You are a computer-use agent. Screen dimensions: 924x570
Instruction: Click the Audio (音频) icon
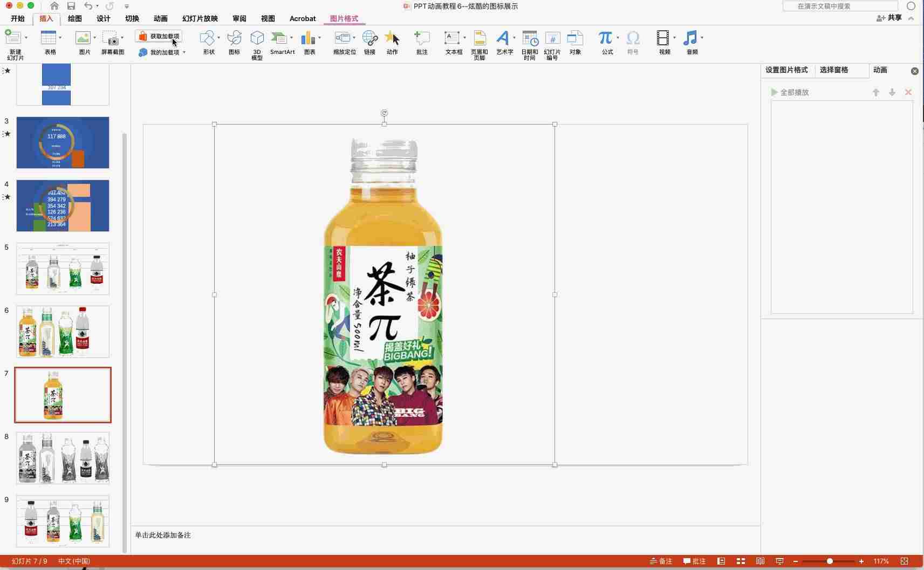(x=690, y=37)
